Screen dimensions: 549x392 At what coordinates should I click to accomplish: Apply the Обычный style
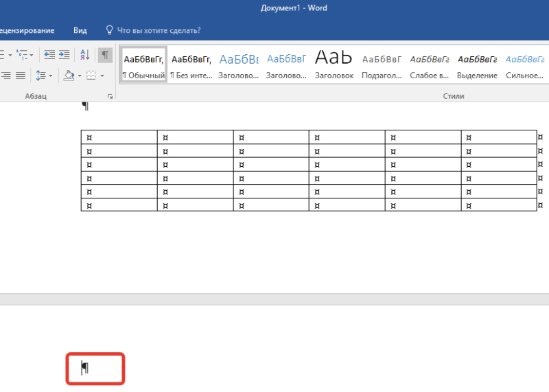click(x=143, y=65)
